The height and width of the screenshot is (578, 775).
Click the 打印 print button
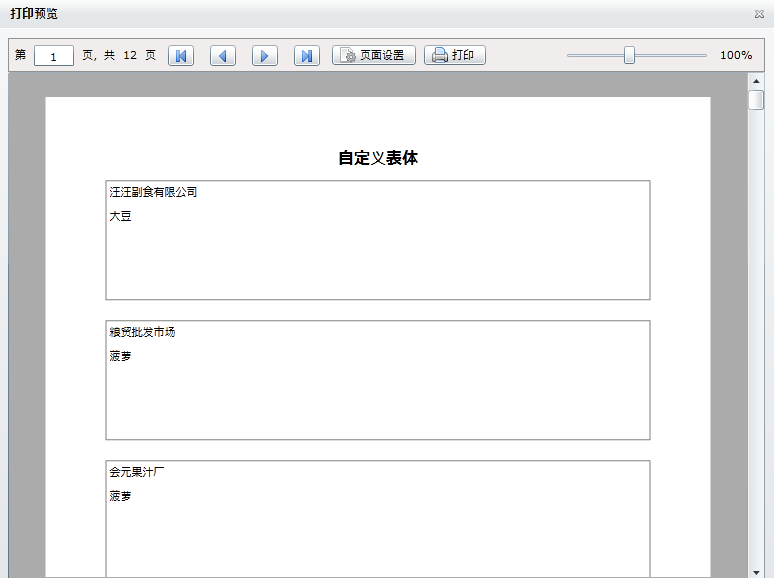(x=455, y=55)
